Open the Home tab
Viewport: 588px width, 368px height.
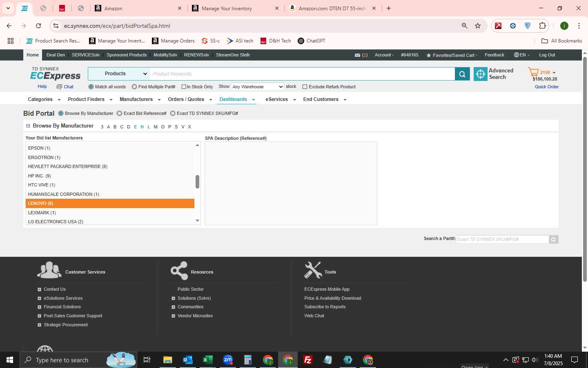coord(33,55)
